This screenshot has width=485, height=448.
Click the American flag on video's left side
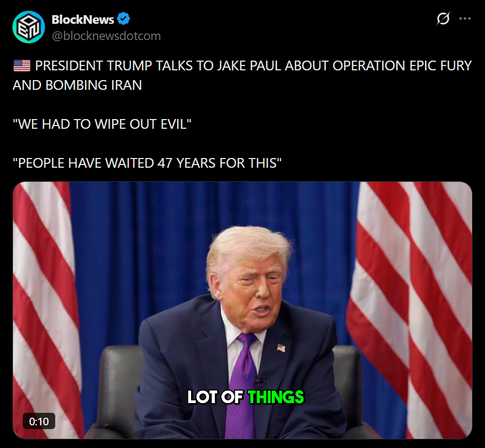point(47,310)
